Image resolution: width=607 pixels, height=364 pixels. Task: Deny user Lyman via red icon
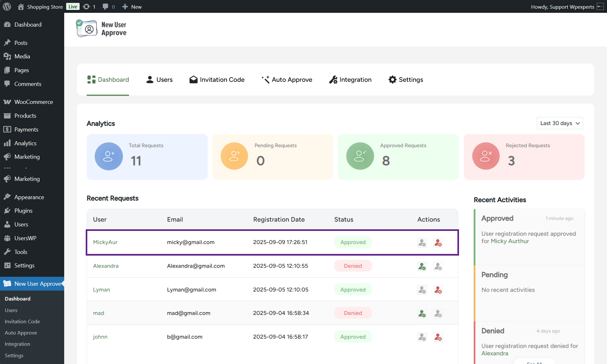point(438,290)
